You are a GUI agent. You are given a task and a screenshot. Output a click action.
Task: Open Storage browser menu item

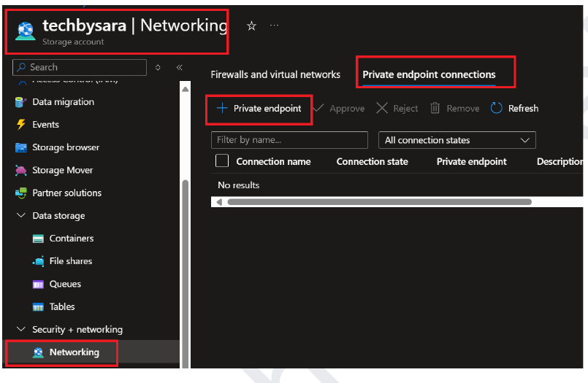coord(66,147)
